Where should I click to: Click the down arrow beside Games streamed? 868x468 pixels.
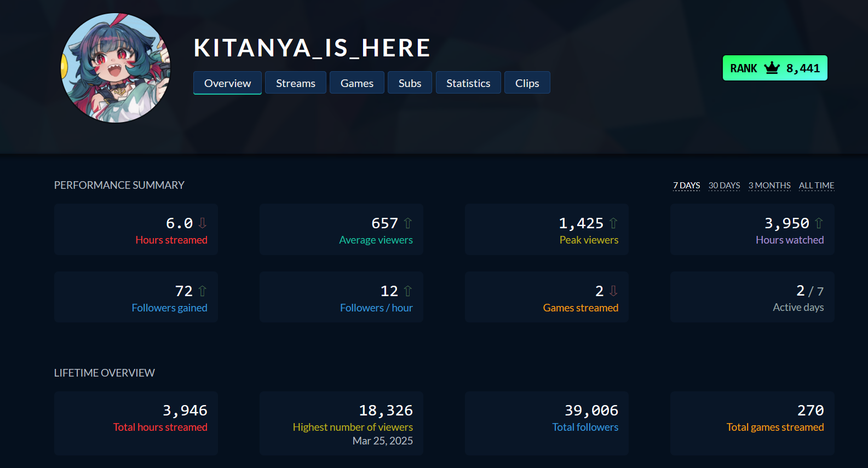[x=613, y=291]
